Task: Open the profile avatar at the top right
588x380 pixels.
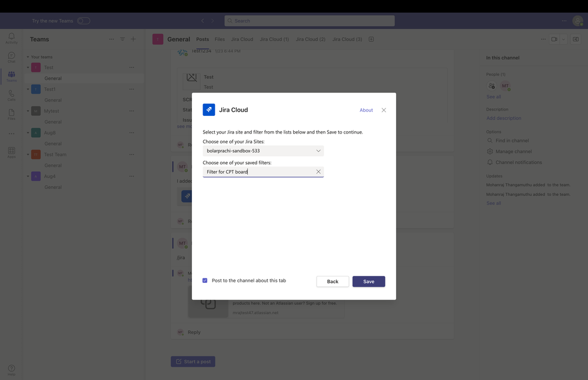Action: tap(578, 21)
